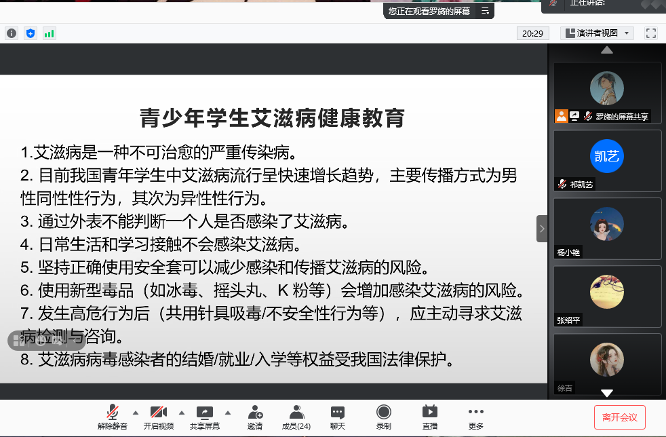Select the 凯艺 participant thumbnail
Image resolution: width=666 pixels, height=437 pixels.
point(607,157)
